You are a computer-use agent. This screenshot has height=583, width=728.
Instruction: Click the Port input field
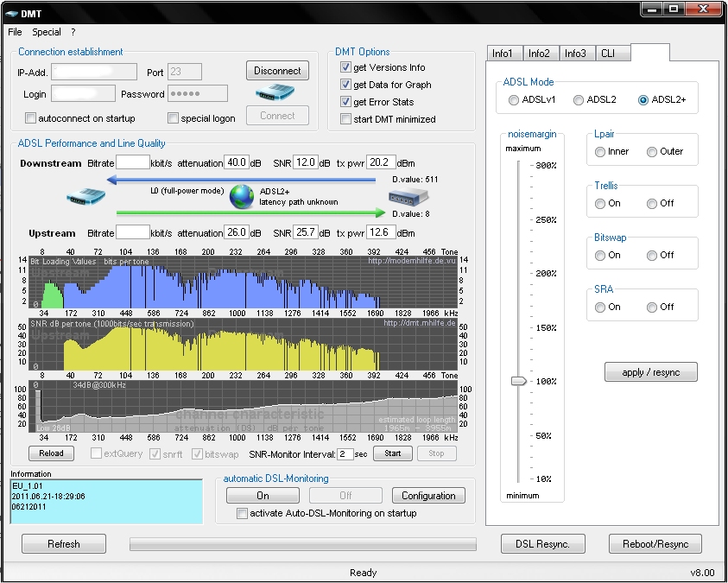185,72
